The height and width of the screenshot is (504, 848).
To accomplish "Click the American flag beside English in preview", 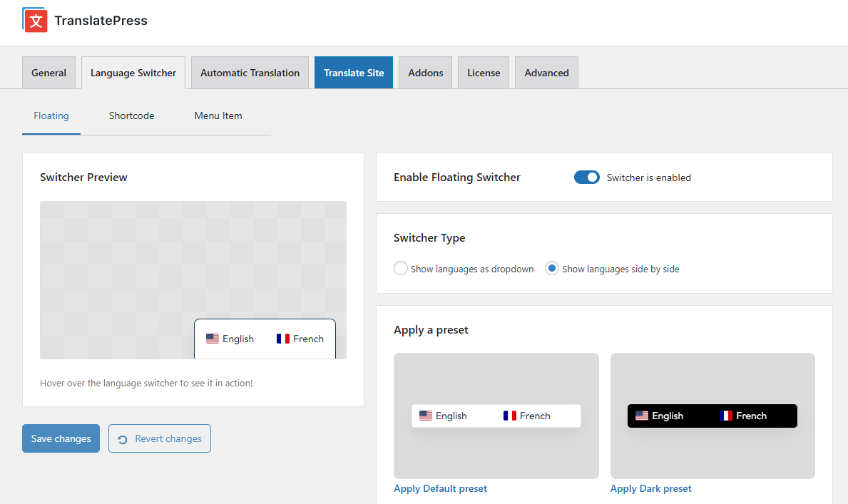I will tap(213, 338).
